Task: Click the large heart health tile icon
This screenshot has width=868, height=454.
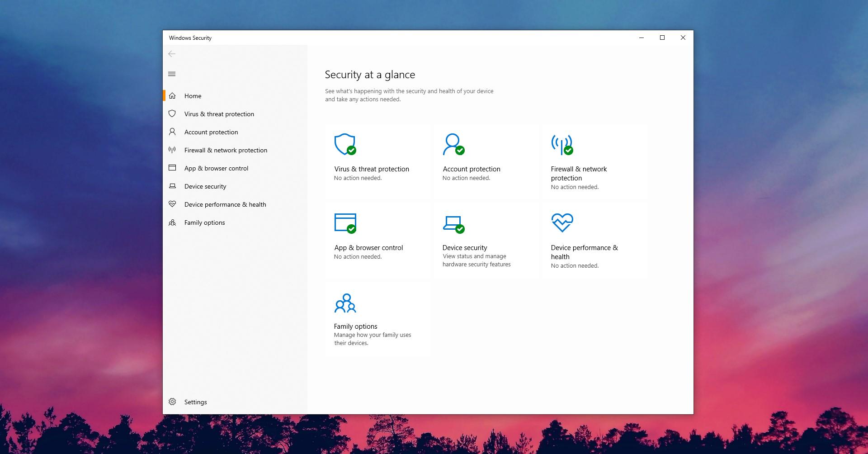Action: click(x=562, y=223)
